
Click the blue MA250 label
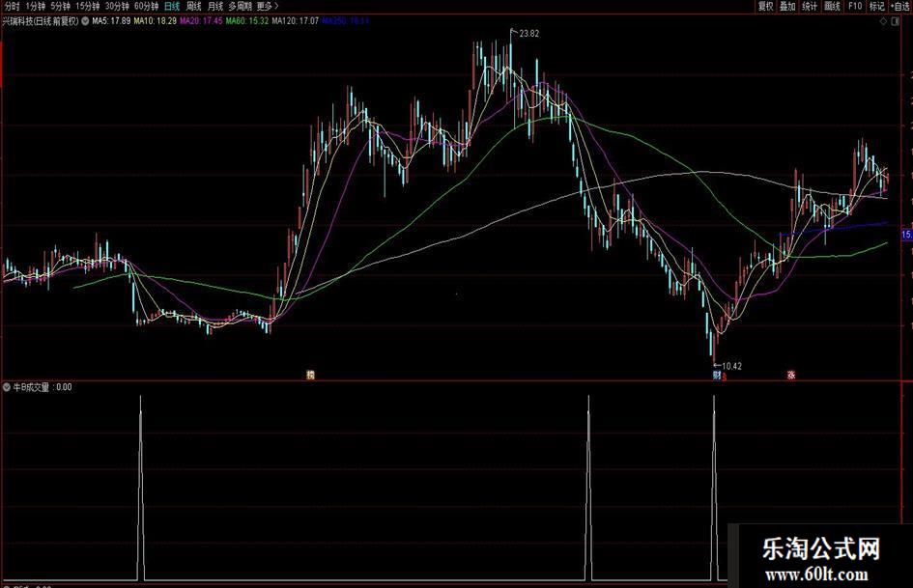(346, 21)
